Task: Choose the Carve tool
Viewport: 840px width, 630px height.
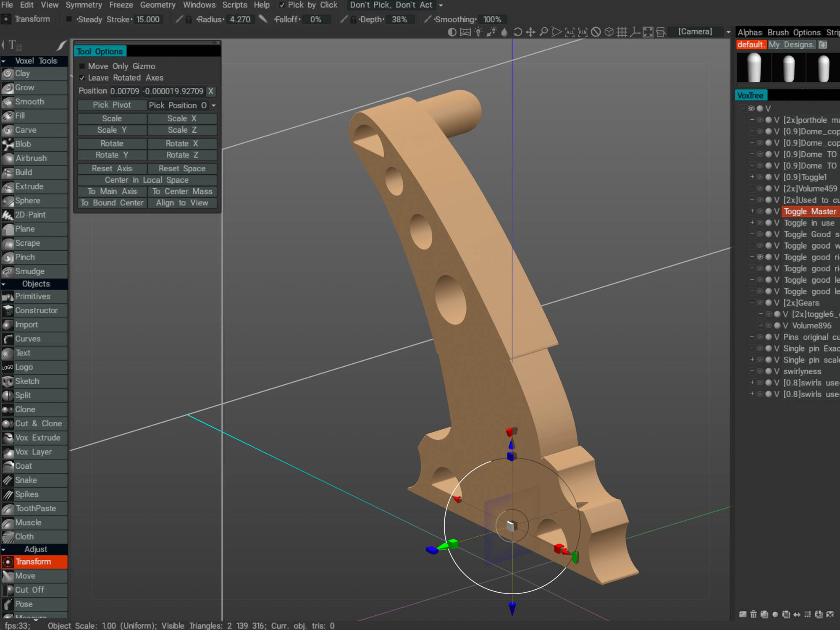Action: [34, 130]
